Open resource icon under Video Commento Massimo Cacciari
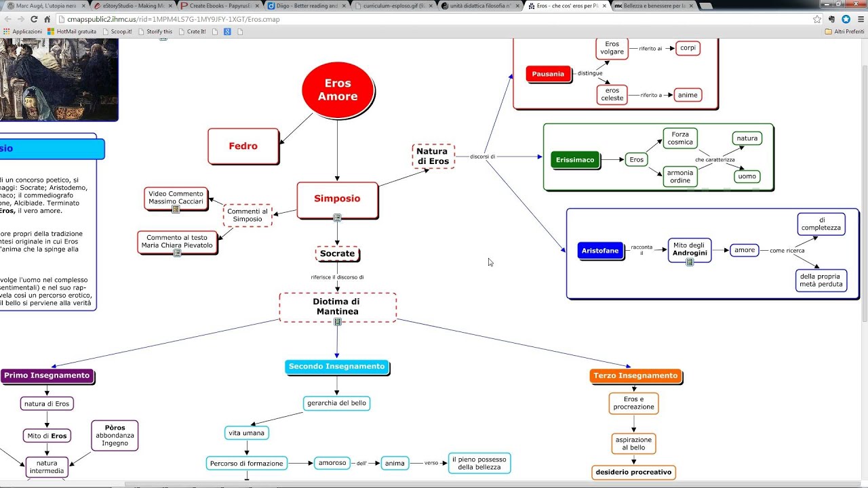The width and height of the screenshot is (868, 488). pyautogui.click(x=176, y=209)
